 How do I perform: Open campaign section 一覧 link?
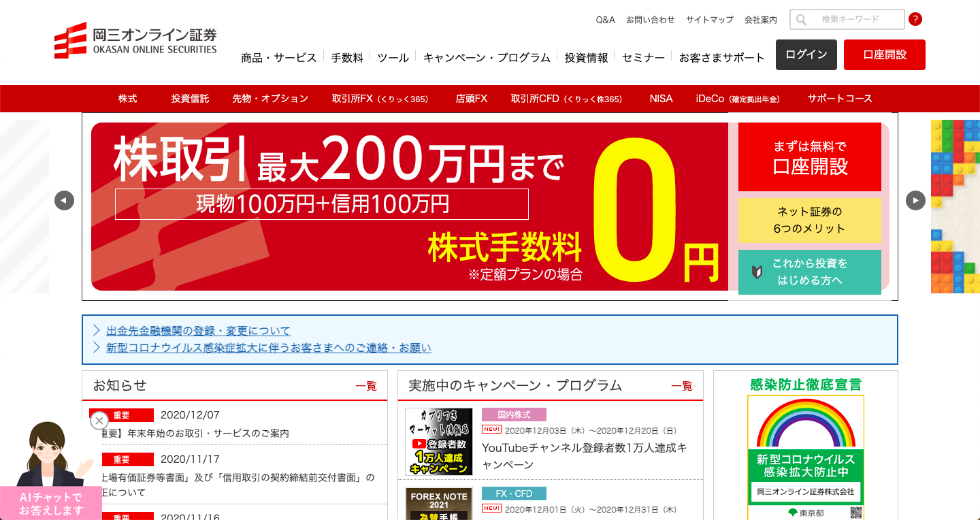click(x=682, y=386)
